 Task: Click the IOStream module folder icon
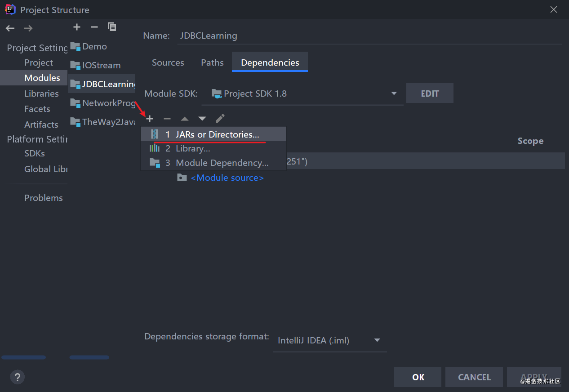click(x=75, y=65)
